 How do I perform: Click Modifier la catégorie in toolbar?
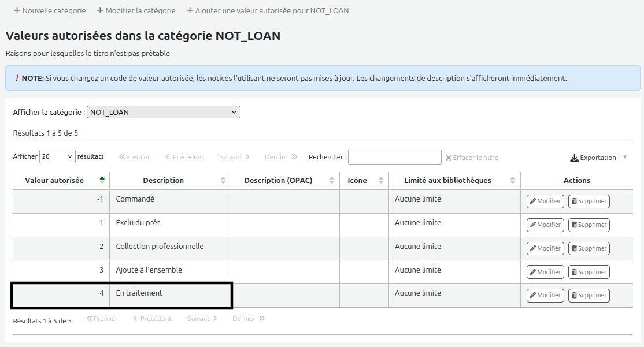(136, 10)
